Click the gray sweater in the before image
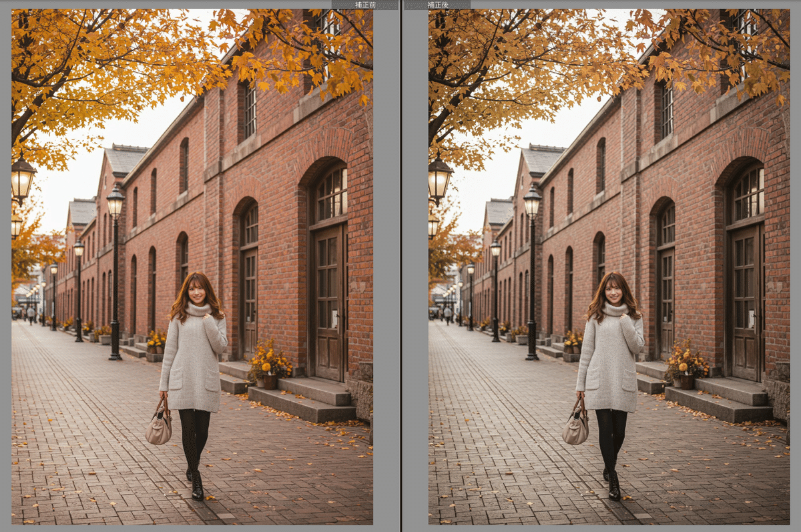The width and height of the screenshot is (801, 532). (x=193, y=360)
